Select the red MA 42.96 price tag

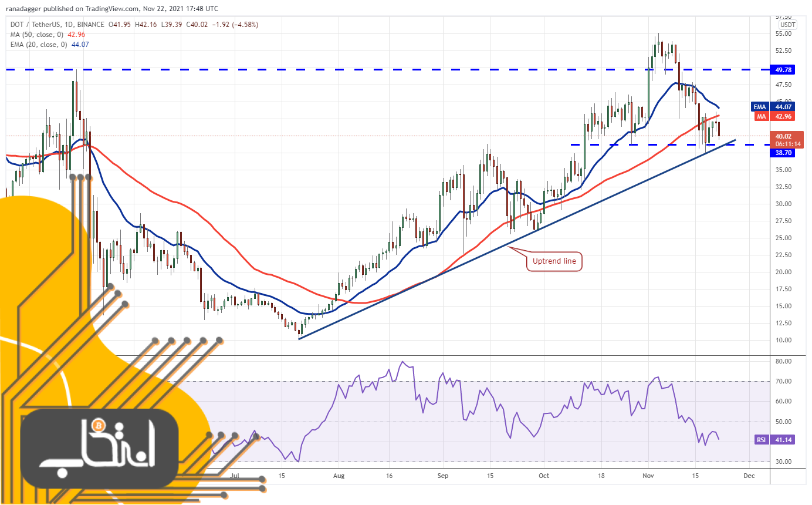773,116
